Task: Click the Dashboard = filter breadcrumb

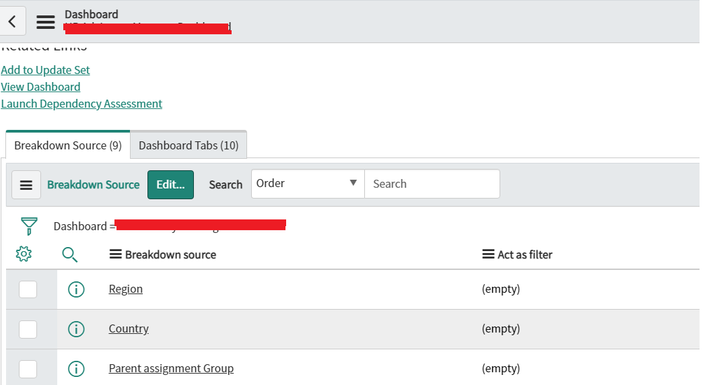Action: click(x=170, y=226)
